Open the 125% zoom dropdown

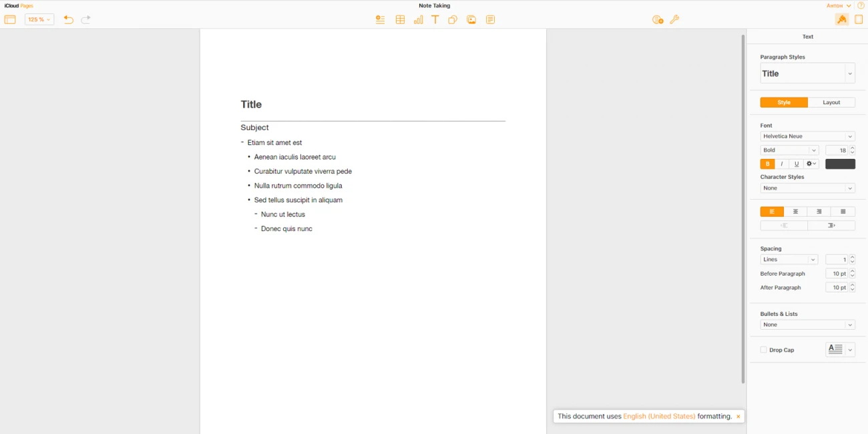click(x=39, y=20)
